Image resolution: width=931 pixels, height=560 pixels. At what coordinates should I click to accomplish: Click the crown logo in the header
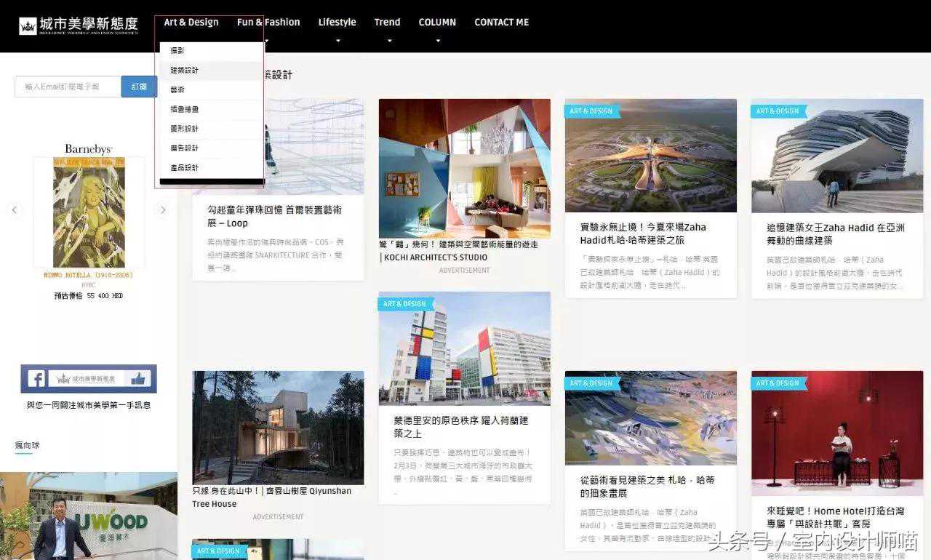click(x=28, y=26)
